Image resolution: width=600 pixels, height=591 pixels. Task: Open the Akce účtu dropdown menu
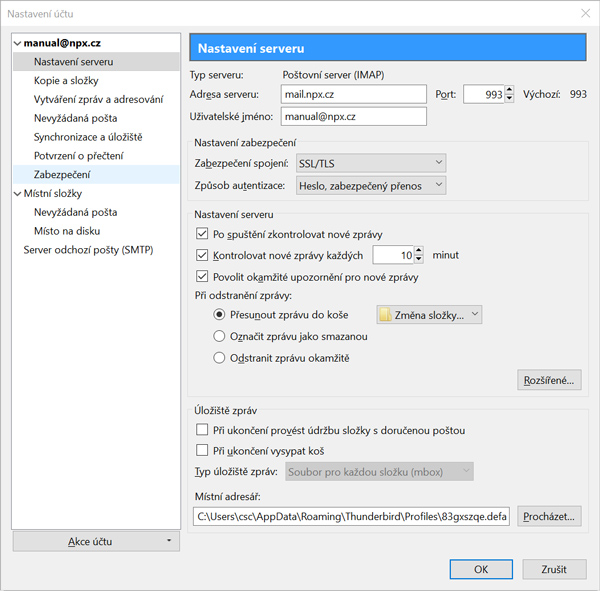click(95, 541)
